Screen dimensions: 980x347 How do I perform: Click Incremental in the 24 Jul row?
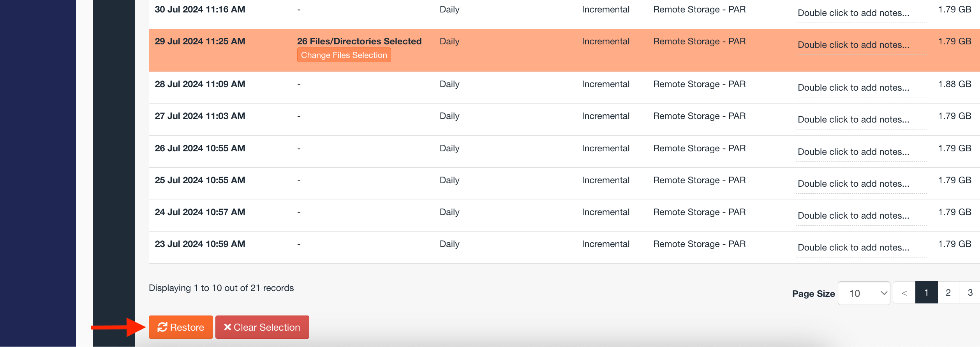606,212
